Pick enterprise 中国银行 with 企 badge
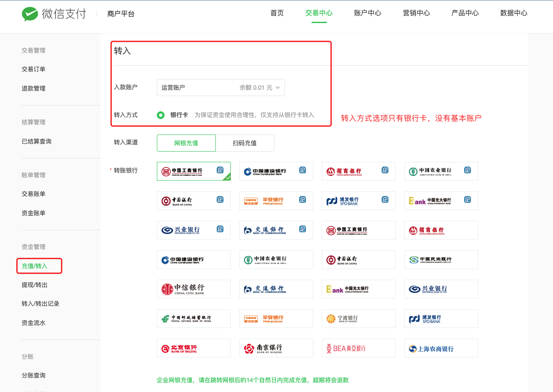Image resolution: width=553 pixels, height=392 pixels. point(194,201)
